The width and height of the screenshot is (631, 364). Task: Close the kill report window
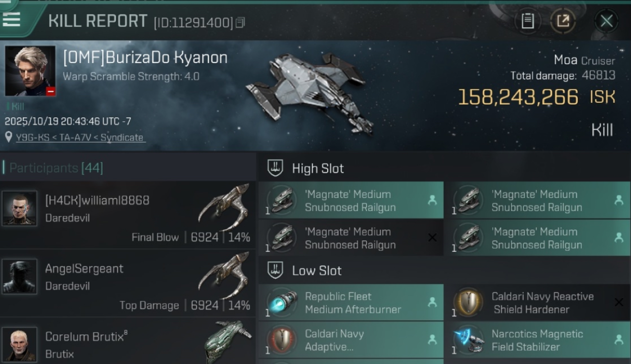click(606, 21)
